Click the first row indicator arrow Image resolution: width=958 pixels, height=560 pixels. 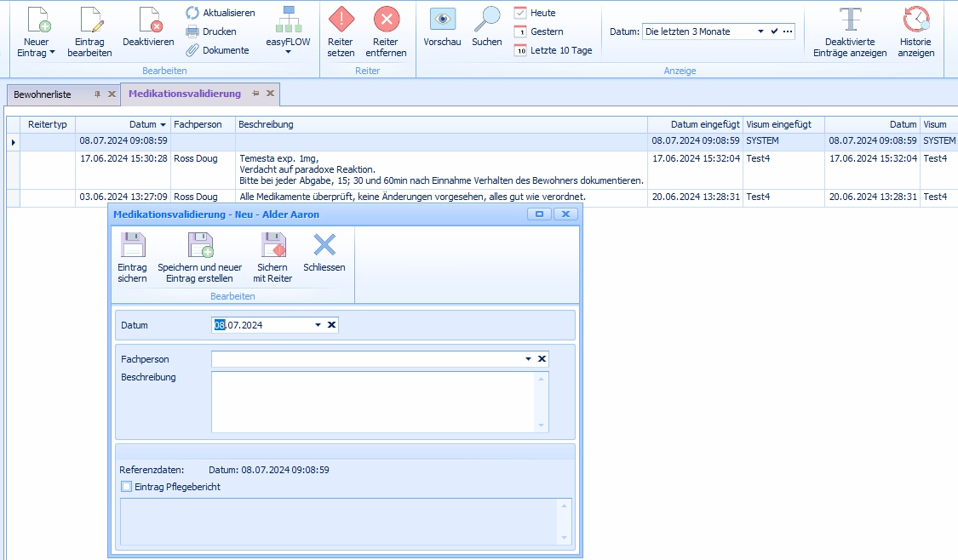point(14,142)
